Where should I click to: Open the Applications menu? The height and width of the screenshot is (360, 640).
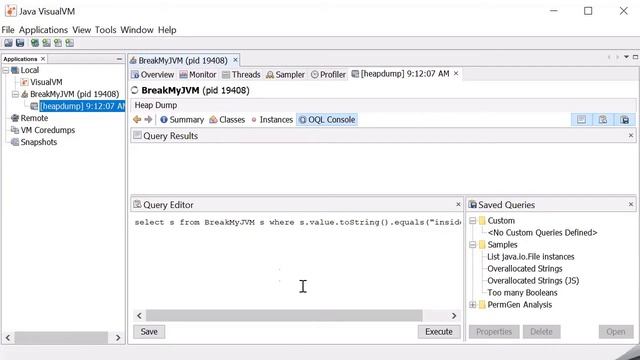click(43, 30)
